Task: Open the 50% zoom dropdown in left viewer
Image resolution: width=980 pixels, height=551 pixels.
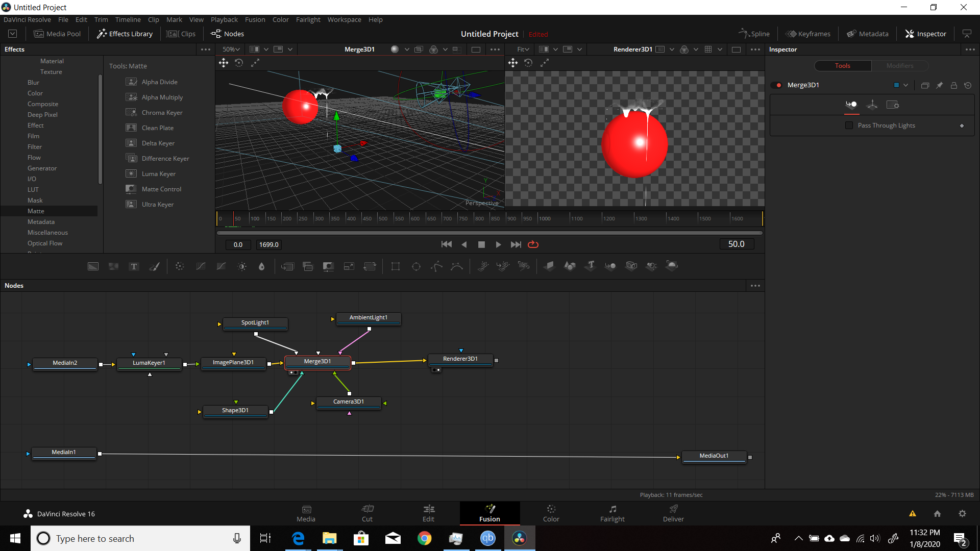Action: tap(231, 49)
